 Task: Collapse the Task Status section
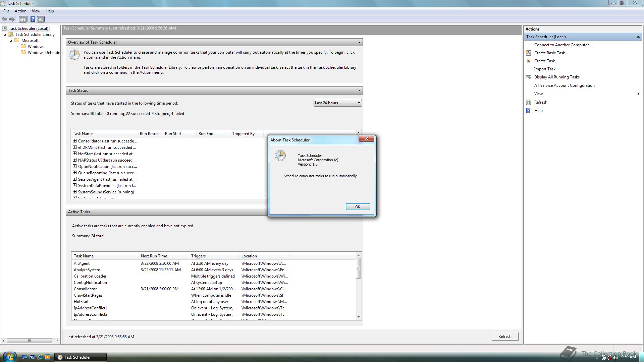pos(359,91)
